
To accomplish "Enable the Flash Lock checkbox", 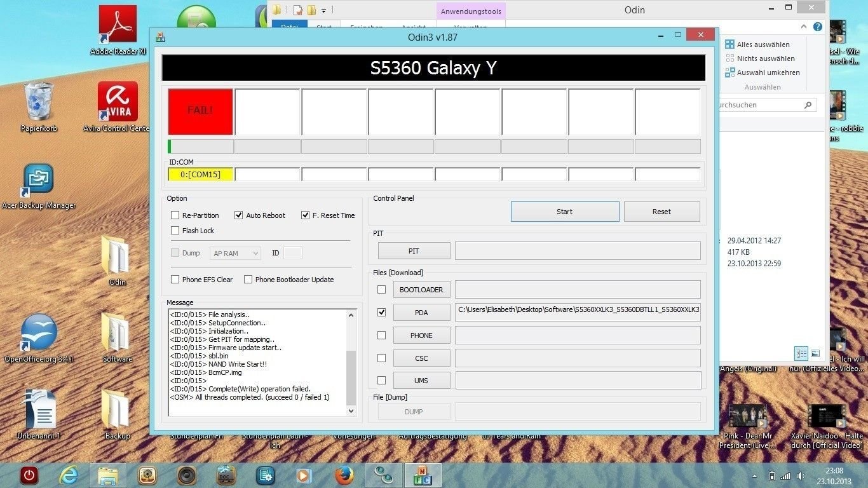I will (175, 231).
